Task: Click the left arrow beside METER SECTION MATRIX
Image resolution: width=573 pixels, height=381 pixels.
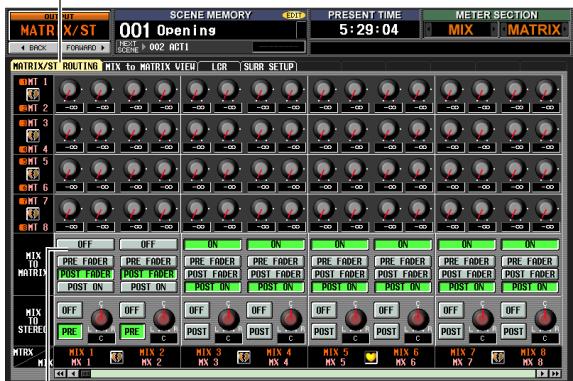Action: 504,30
